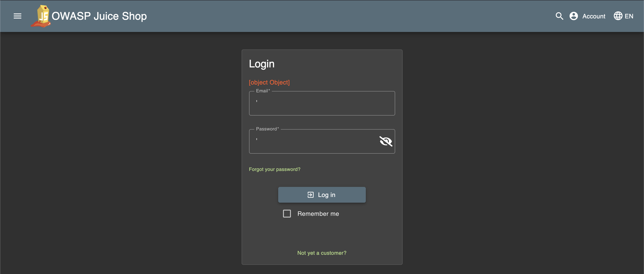This screenshot has width=644, height=274.
Task: Click the Login heading text
Action: [x=262, y=64]
